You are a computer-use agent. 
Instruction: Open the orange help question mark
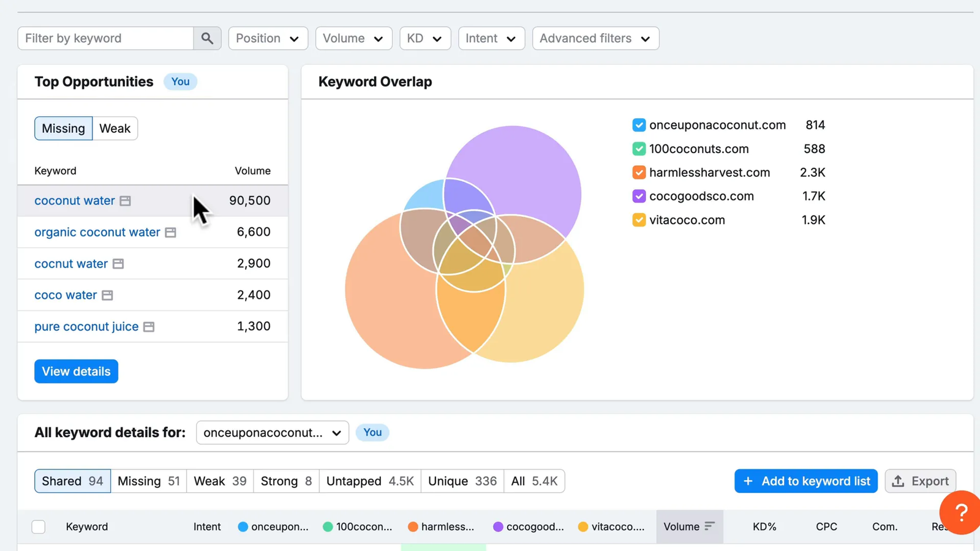(x=960, y=512)
